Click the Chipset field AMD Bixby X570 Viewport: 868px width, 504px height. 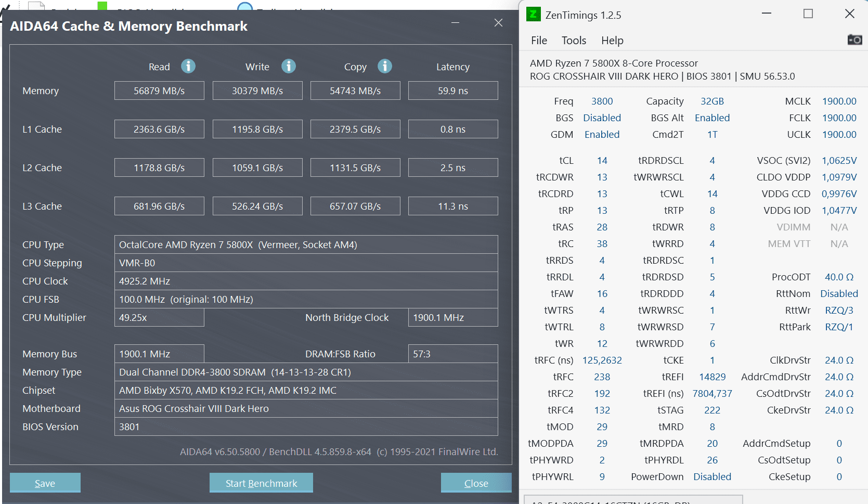(x=306, y=390)
